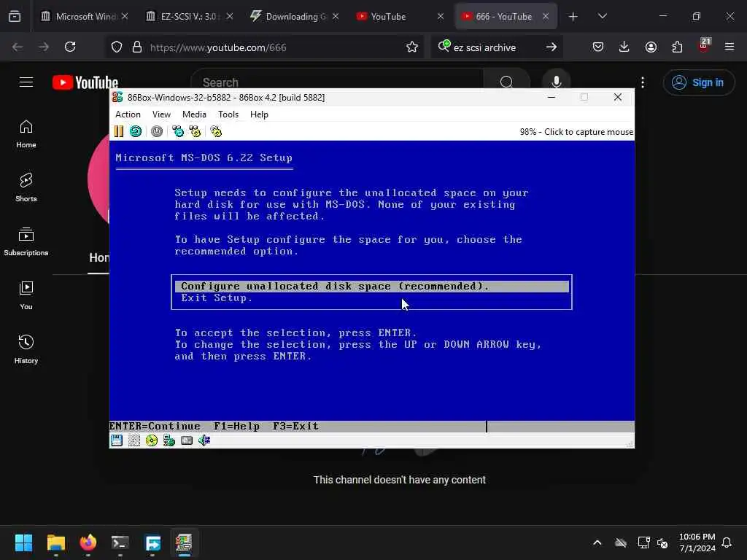Click the ACPI shutdown power icon
Screen dimensions: 747x560
coord(157,131)
